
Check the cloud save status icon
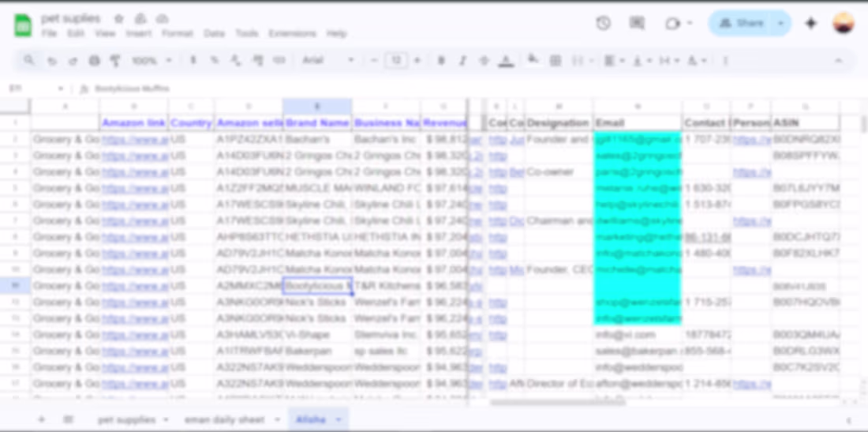[x=162, y=19]
